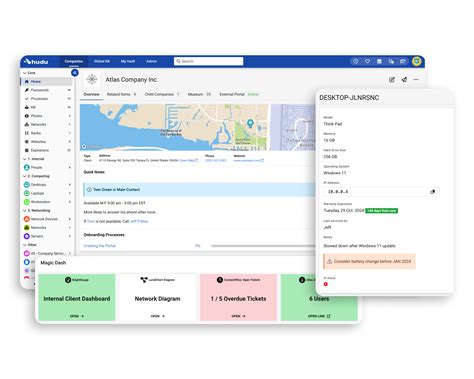Open My Vault in top navigation

[x=128, y=61]
